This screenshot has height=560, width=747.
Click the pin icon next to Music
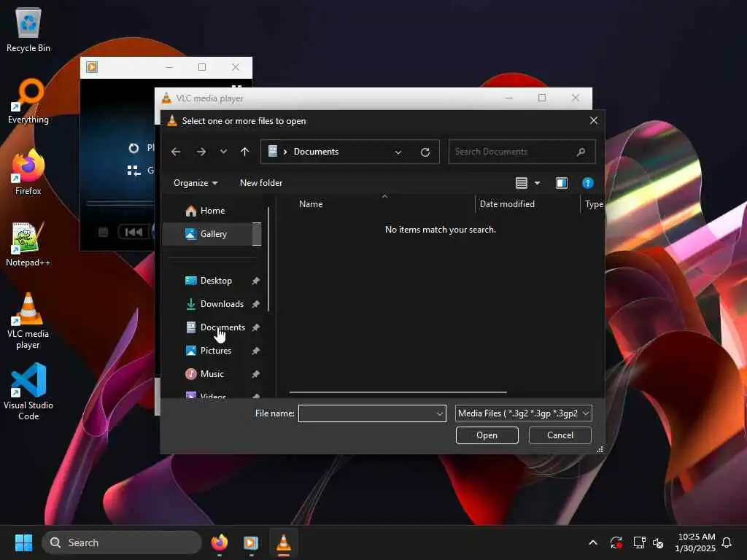point(255,374)
